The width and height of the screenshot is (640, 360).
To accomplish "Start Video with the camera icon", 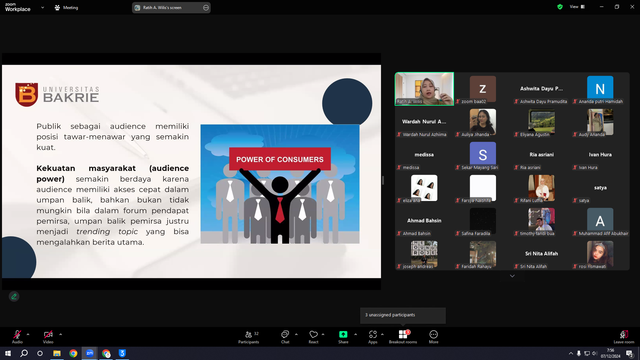I will point(48,335).
